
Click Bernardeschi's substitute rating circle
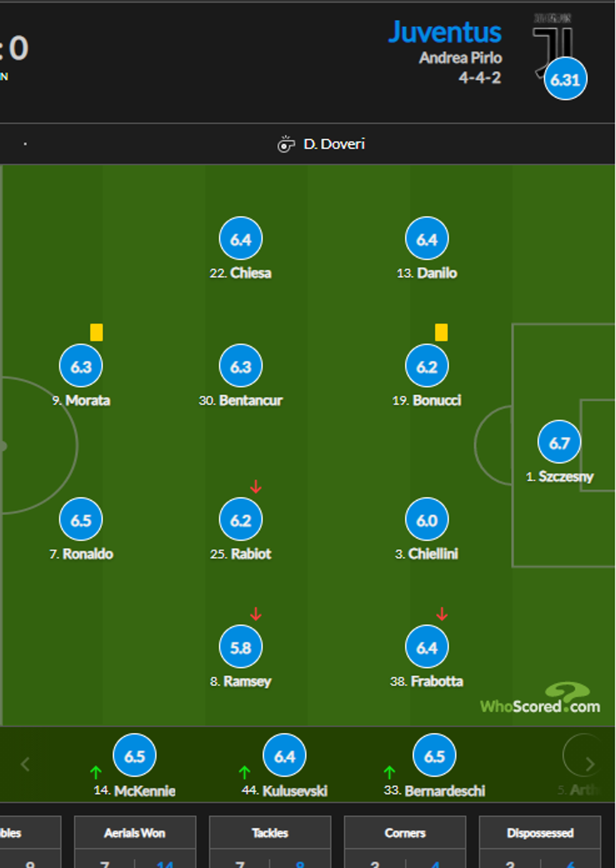[x=434, y=756]
